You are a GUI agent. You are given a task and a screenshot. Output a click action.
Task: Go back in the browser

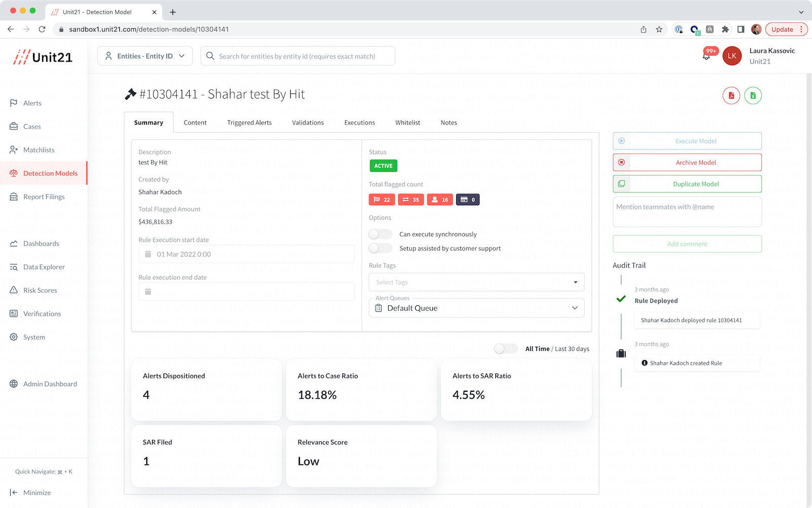[x=11, y=29]
